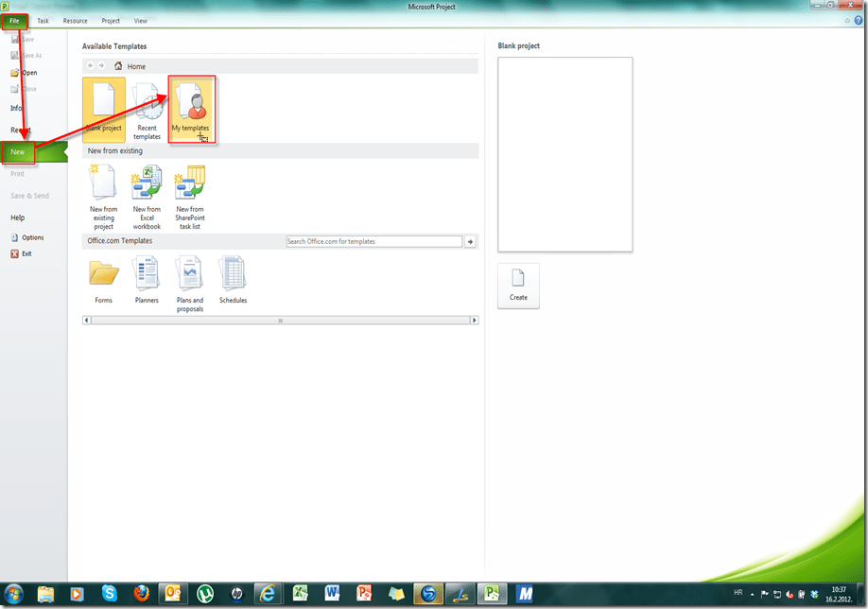Viewport: 868px width, 609px height.
Task: Choose New from SharePoint task list
Action: 190,196
